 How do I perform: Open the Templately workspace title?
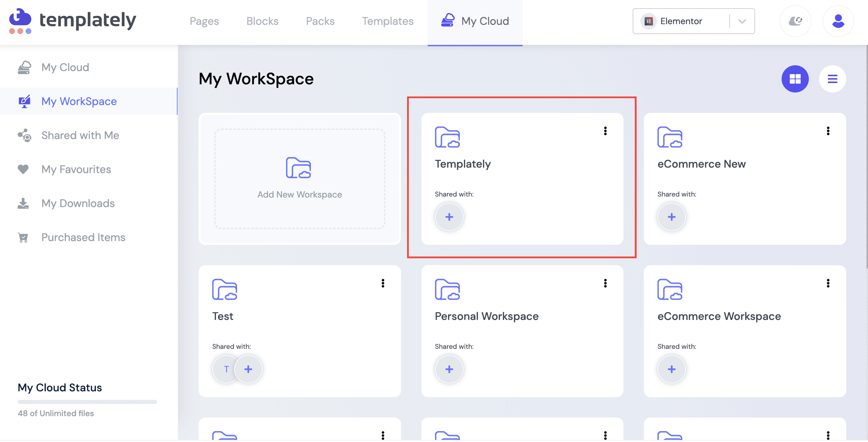pos(463,164)
